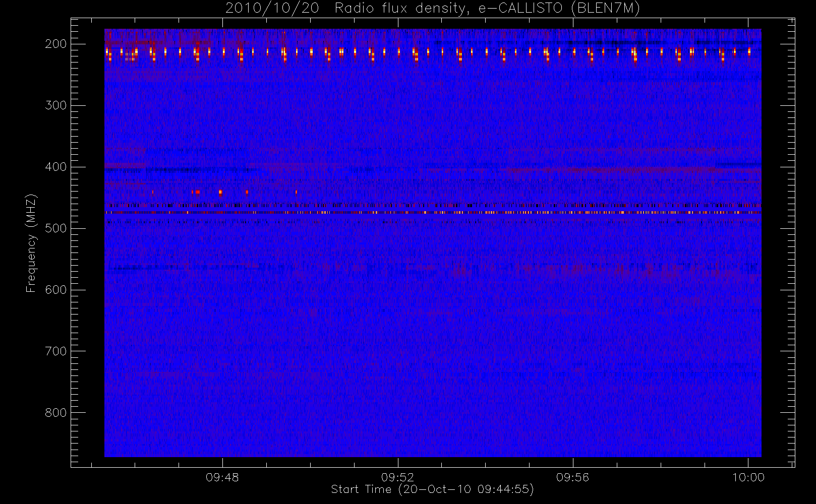The width and height of the screenshot is (816, 504).
Task: Click the 10:00 time tick label
Action: [x=748, y=477]
